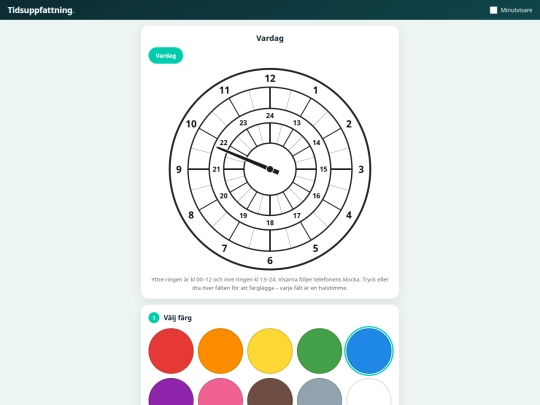
Task: Click the inner ring label 24
Action: 270,116
